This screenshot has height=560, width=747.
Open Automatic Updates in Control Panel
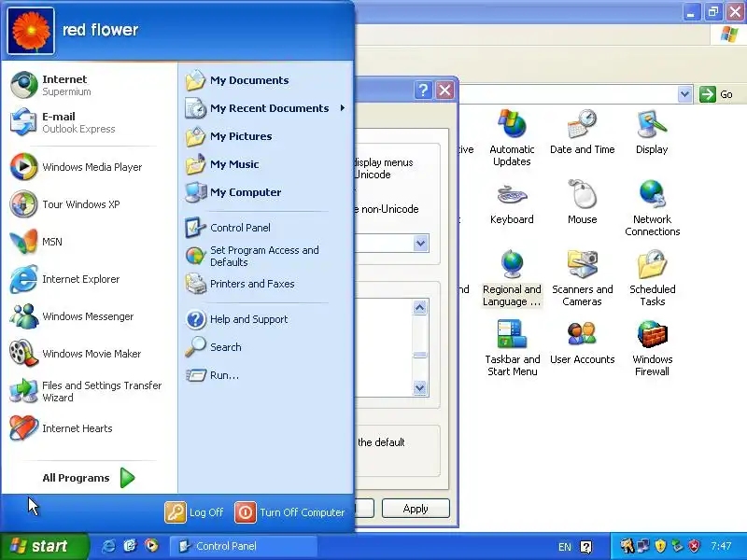[x=512, y=138]
